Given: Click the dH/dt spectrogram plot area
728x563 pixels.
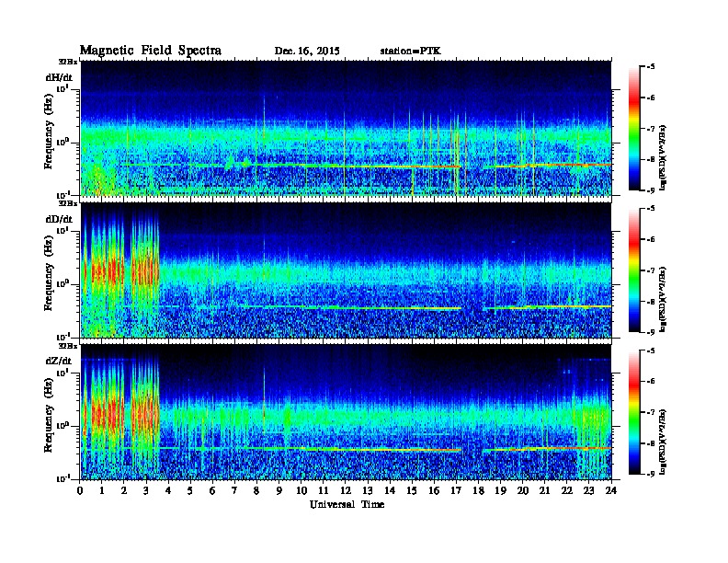Looking at the screenshot, I should pos(346,128).
